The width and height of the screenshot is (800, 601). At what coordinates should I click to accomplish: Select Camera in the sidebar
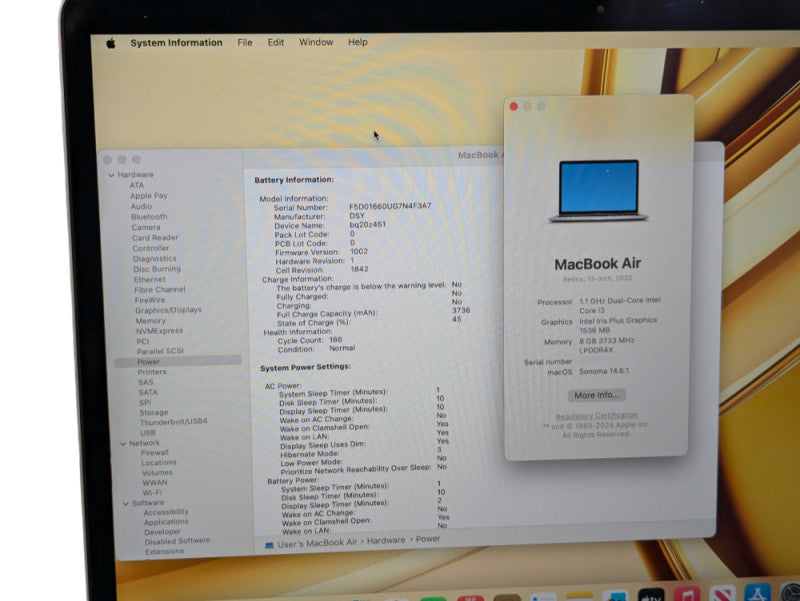[x=146, y=228]
